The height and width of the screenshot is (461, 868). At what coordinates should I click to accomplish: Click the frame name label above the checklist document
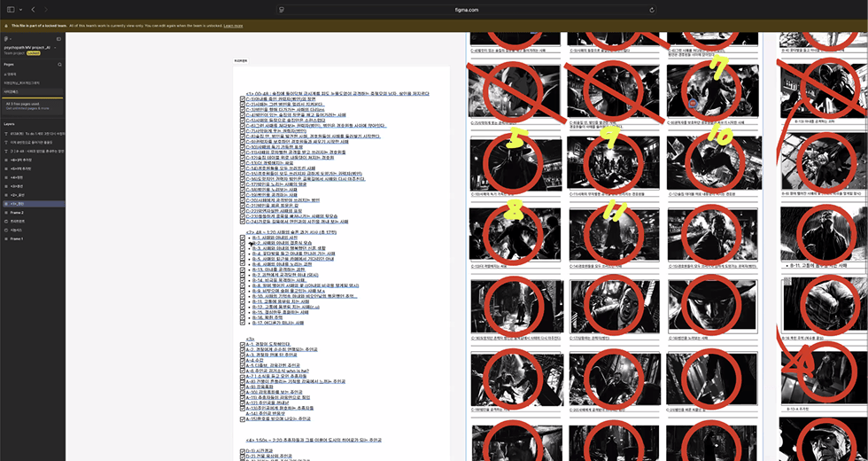[x=241, y=61]
